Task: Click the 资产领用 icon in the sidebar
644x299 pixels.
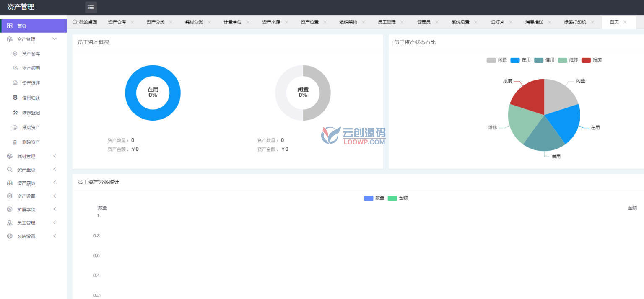Action: pyautogui.click(x=15, y=68)
